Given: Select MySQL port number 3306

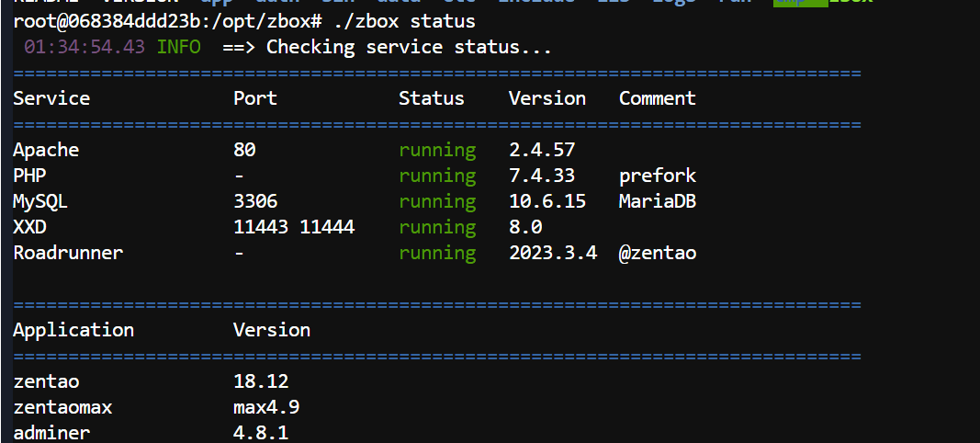Looking at the screenshot, I should [255, 201].
